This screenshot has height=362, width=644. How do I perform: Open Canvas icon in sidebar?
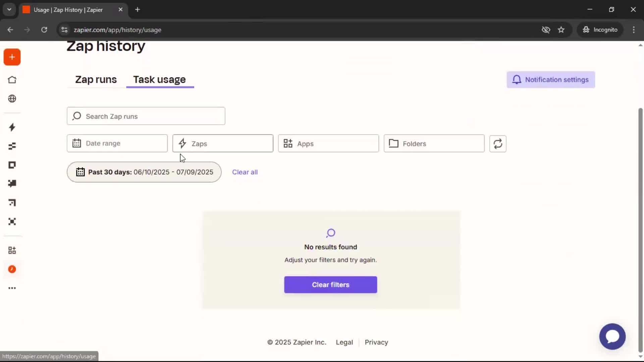click(12, 202)
